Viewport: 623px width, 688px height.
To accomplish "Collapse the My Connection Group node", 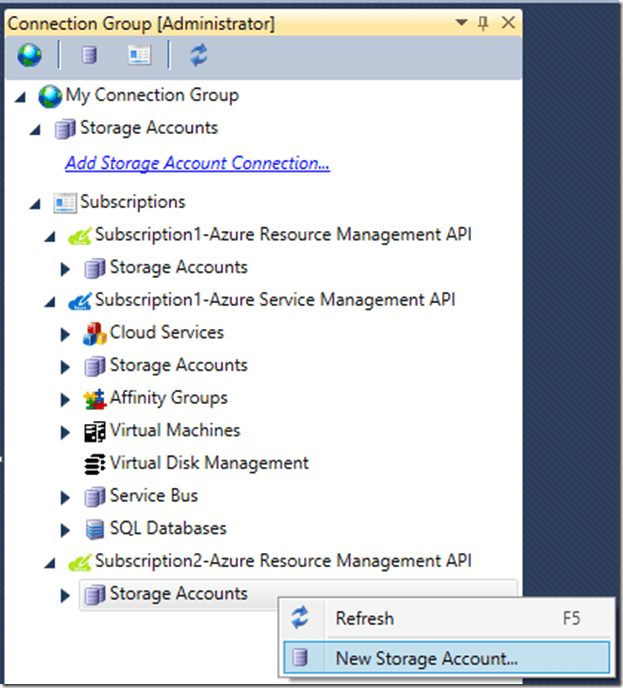I will pyautogui.click(x=21, y=97).
